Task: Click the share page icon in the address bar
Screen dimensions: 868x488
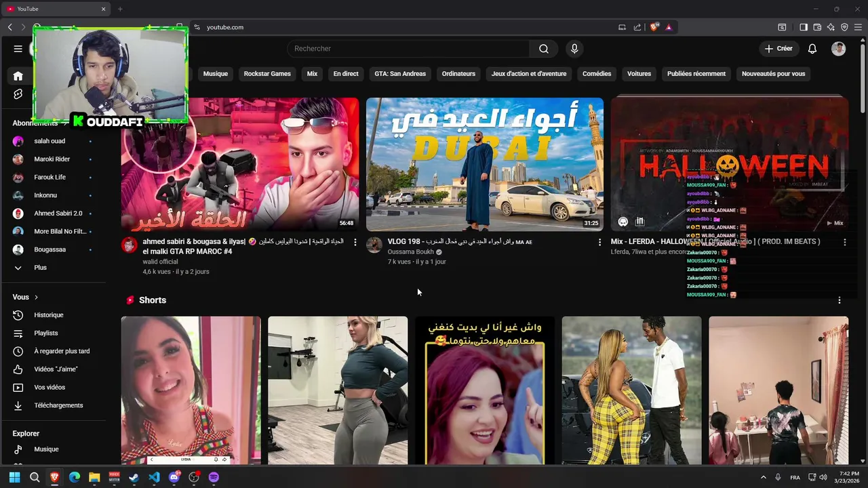Action: click(x=637, y=27)
